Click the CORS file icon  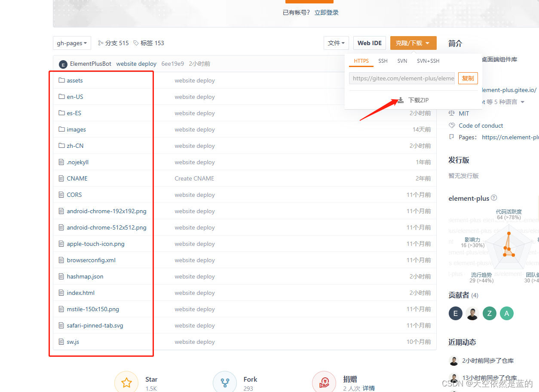pos(61,195)
